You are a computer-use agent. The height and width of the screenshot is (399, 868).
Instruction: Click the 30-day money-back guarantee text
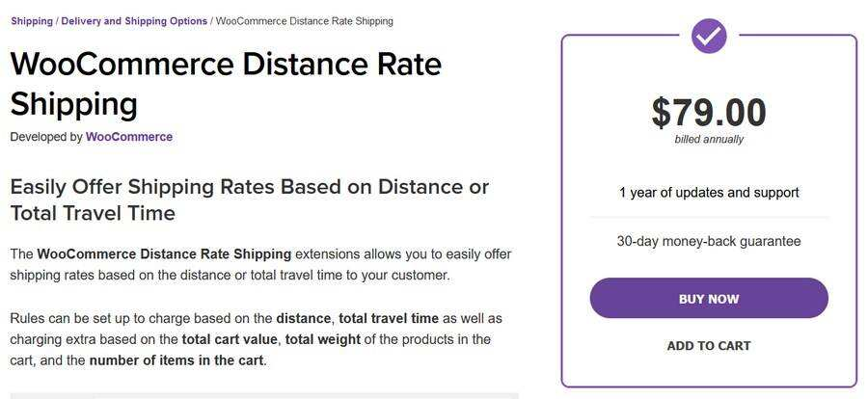709,241
